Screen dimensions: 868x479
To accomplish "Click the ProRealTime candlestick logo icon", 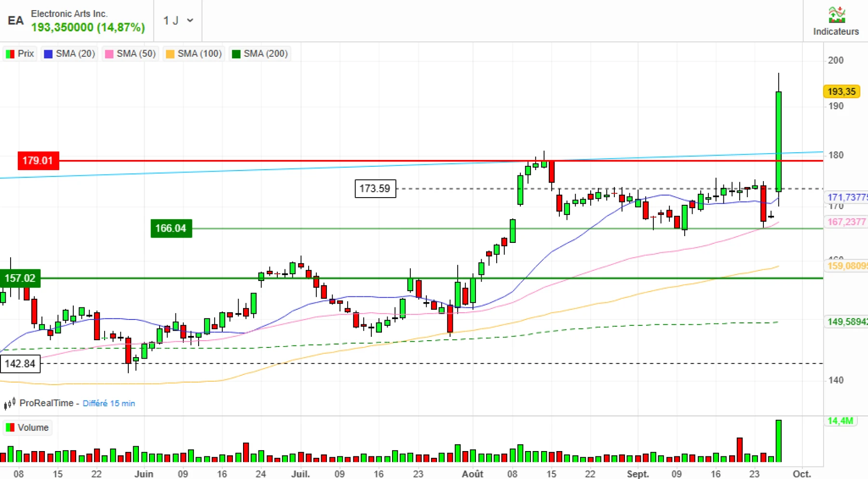I will click(x=10, y=403).
